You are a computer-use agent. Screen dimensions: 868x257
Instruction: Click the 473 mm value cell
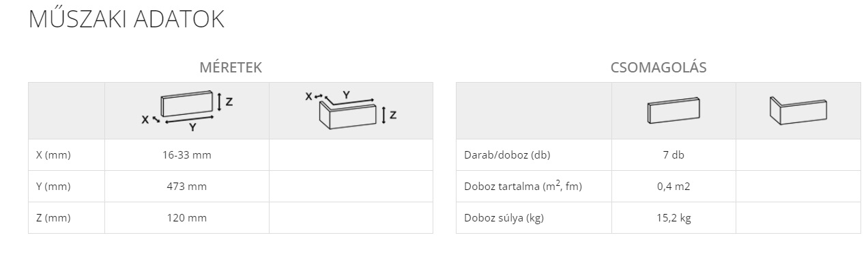(x=187, y=187)
